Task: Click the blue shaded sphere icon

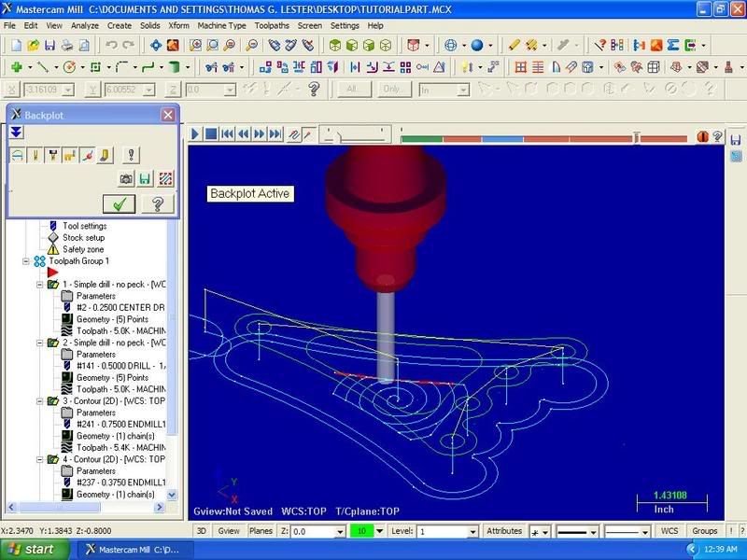Action: [x=477, y=45]
